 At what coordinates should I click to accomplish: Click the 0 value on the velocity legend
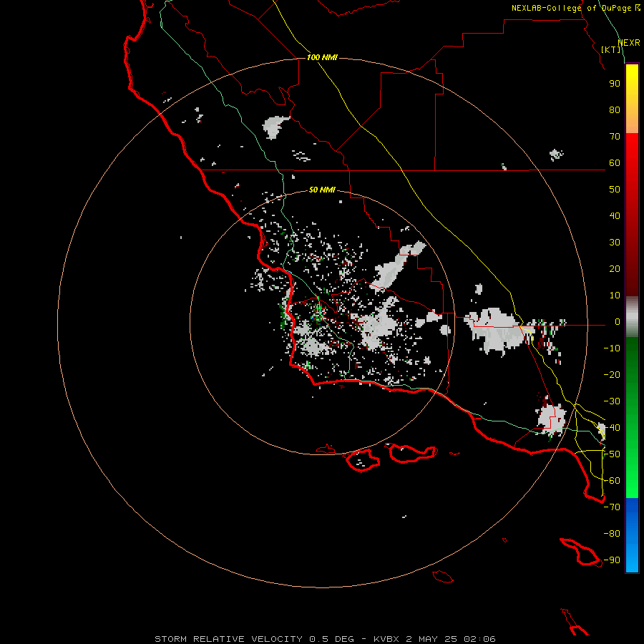coord(618,321)
